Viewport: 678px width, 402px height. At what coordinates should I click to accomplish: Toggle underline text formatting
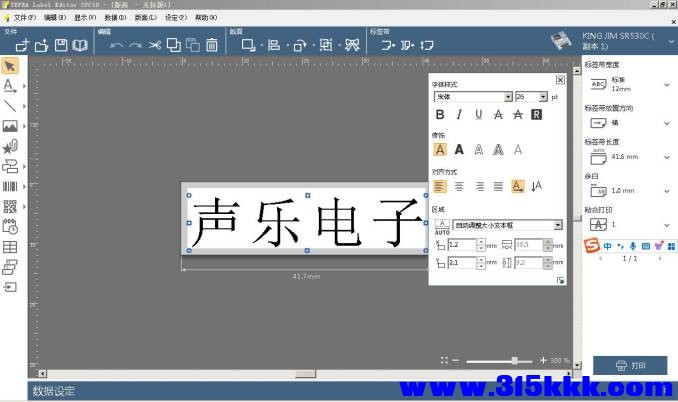[x=479, y=115]
